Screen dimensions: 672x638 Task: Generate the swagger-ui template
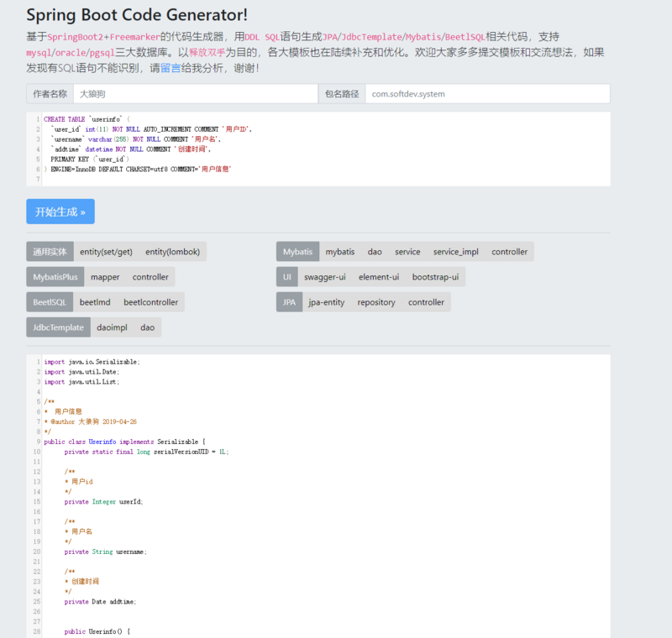pyautogui.click(x=325, y=277)
